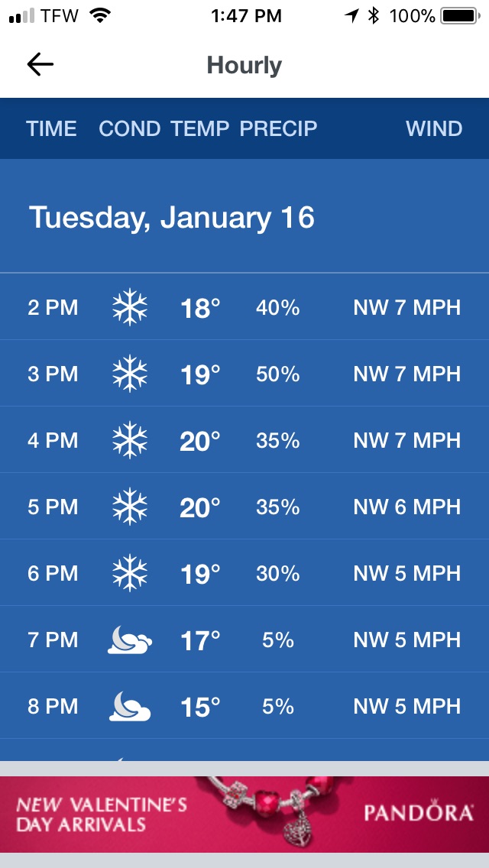Select the PRECIP column header

coord(279,128)
